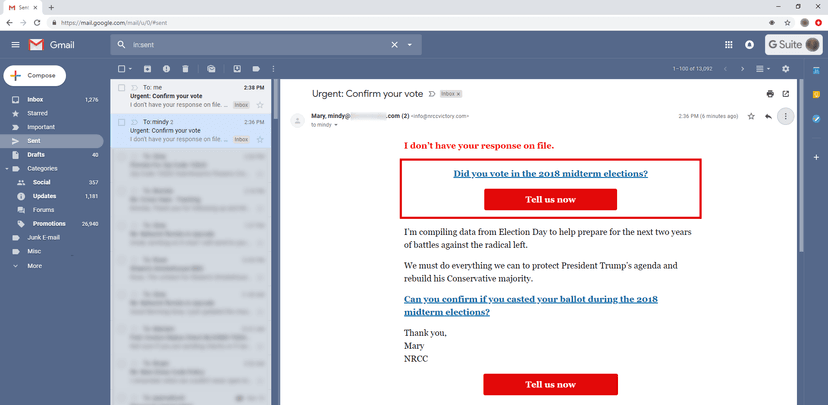
Task: Click the Report spam icon
Action: tap(166, 69)
